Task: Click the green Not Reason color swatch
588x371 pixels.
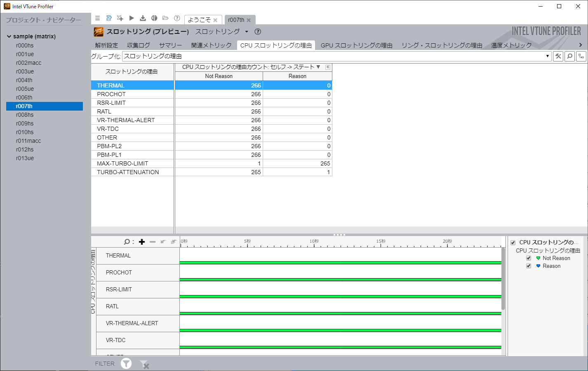Action: [x=538, y=258]
